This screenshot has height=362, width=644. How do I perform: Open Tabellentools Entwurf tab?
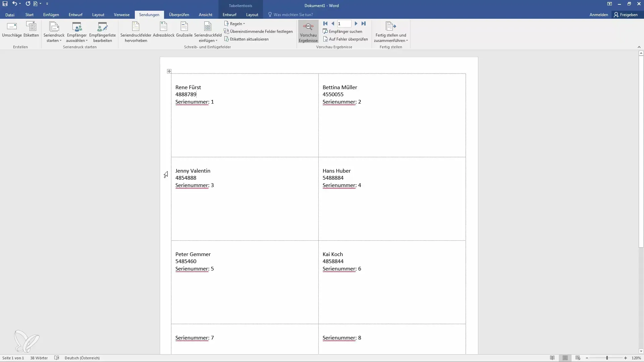229,15
